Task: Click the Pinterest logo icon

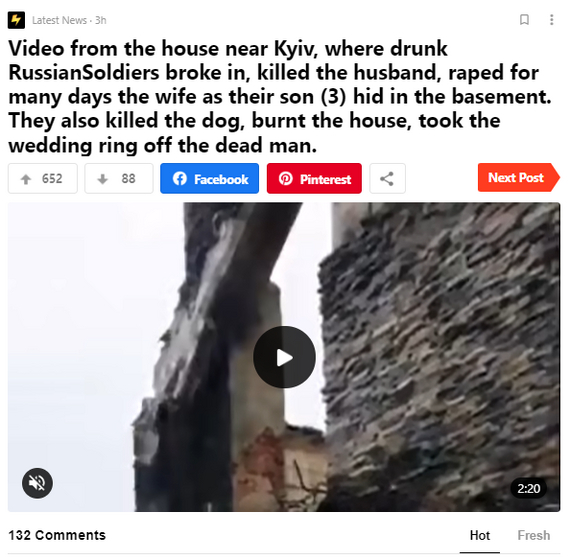Action: (286, 179)
